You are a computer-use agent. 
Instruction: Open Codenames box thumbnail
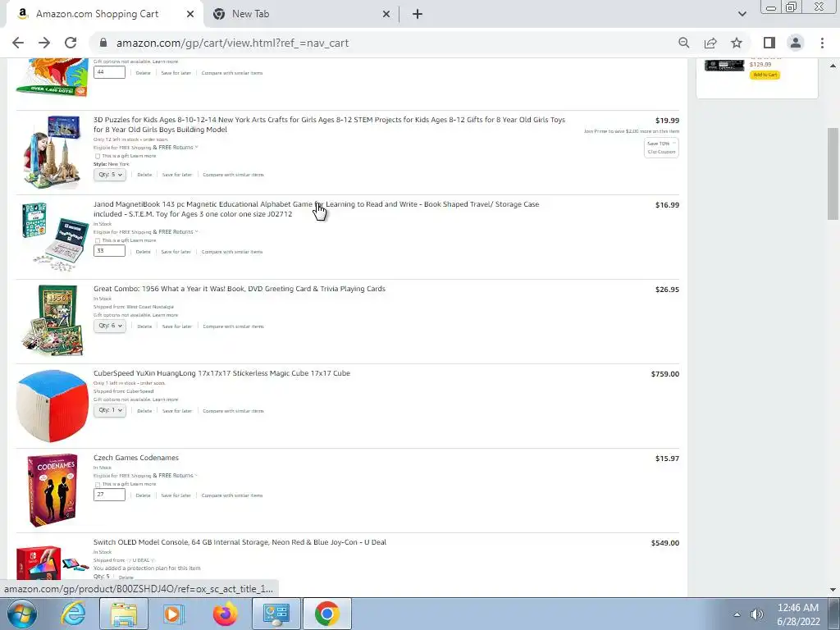[52, 491]
